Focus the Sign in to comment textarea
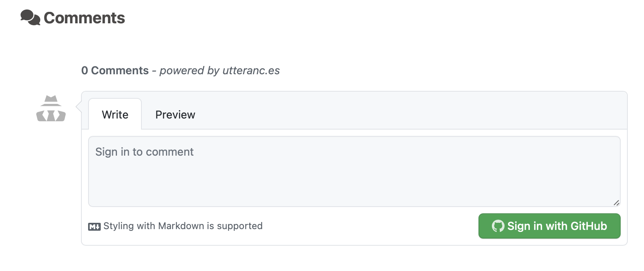The image size is (644, 271). (x=354, y=171)
